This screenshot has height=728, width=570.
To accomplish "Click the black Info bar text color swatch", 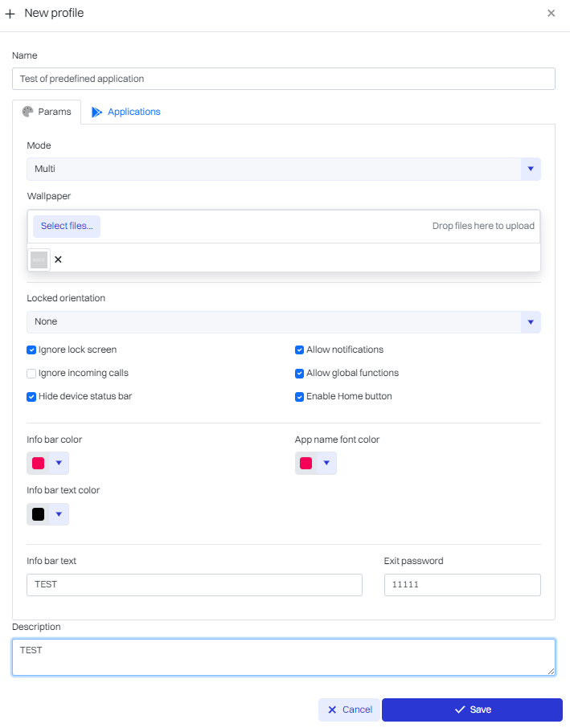I will click(38, 514).
